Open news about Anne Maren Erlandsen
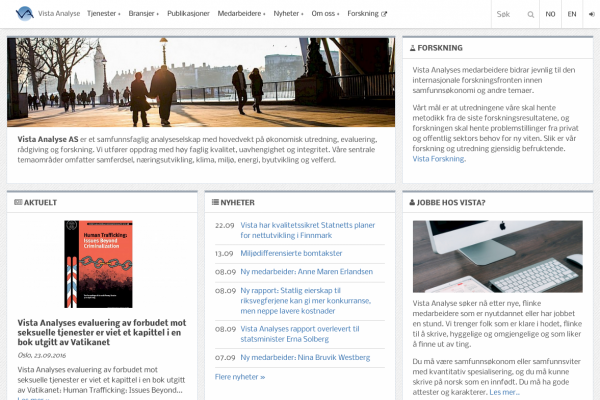The image size is (600, 400). tap(305, 273)
